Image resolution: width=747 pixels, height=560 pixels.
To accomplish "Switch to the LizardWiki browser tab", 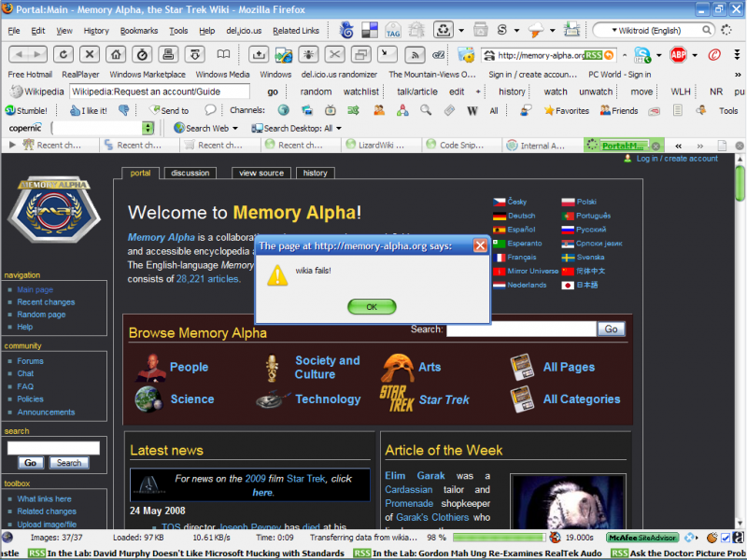I will [381, 146].
